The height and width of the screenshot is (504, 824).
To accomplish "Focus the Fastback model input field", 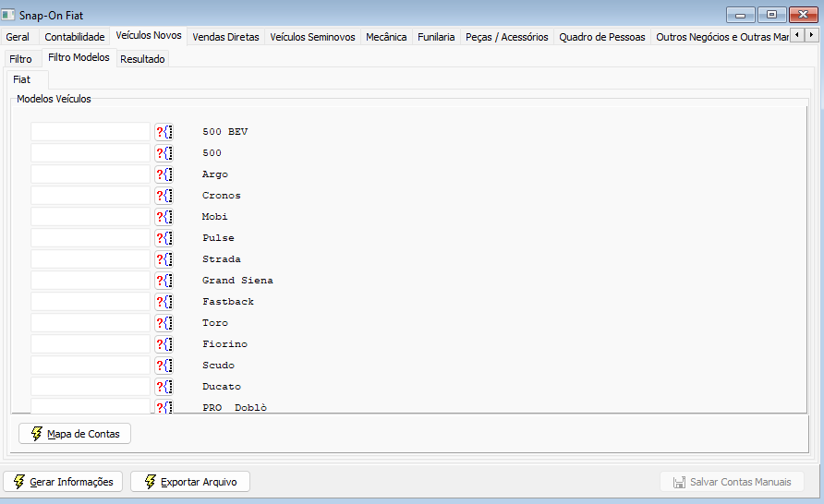I will (91, 301).
